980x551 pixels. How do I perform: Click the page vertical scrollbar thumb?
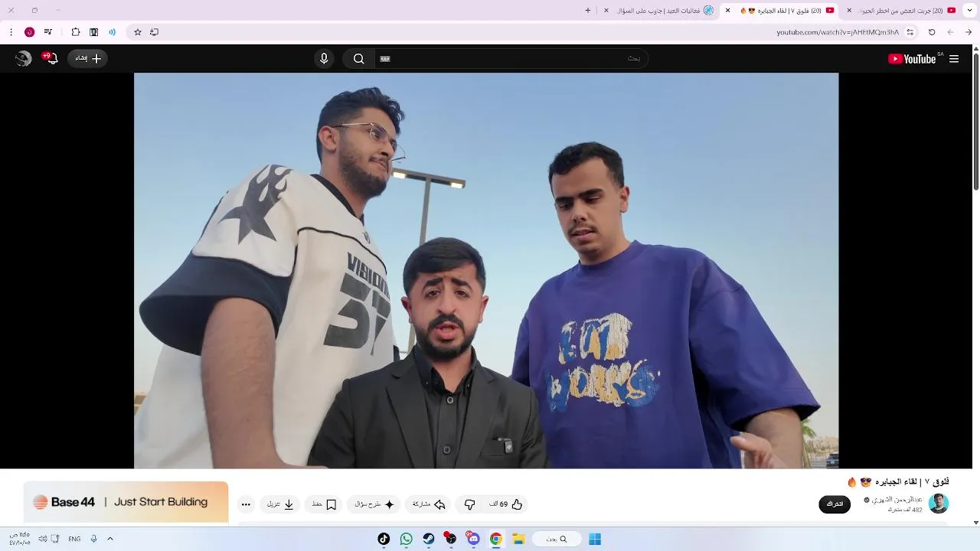coord(975,120)
